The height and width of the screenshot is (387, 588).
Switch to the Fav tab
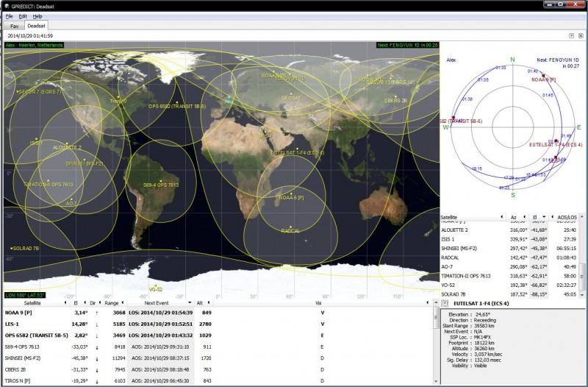point(15,25)
